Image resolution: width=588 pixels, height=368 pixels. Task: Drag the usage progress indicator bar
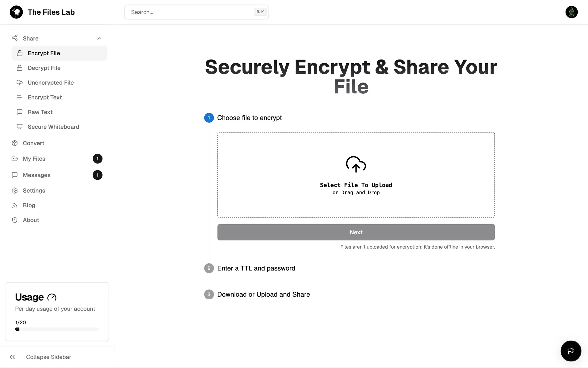pos(17,329)
